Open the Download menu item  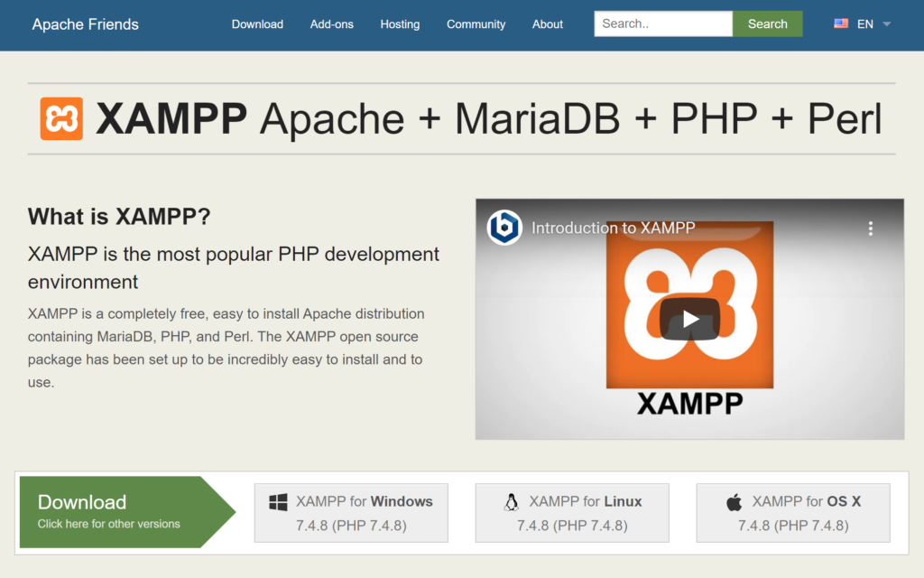pos(257,24)
